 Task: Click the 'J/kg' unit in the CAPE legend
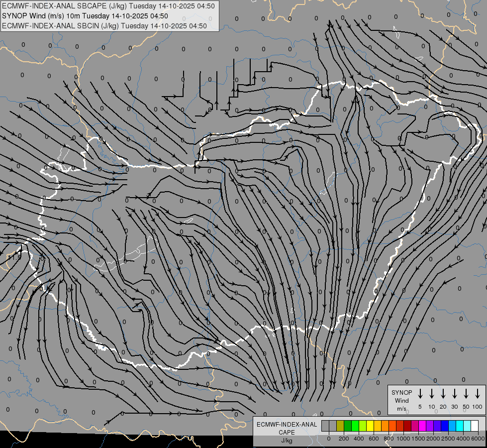pos(287,441)
